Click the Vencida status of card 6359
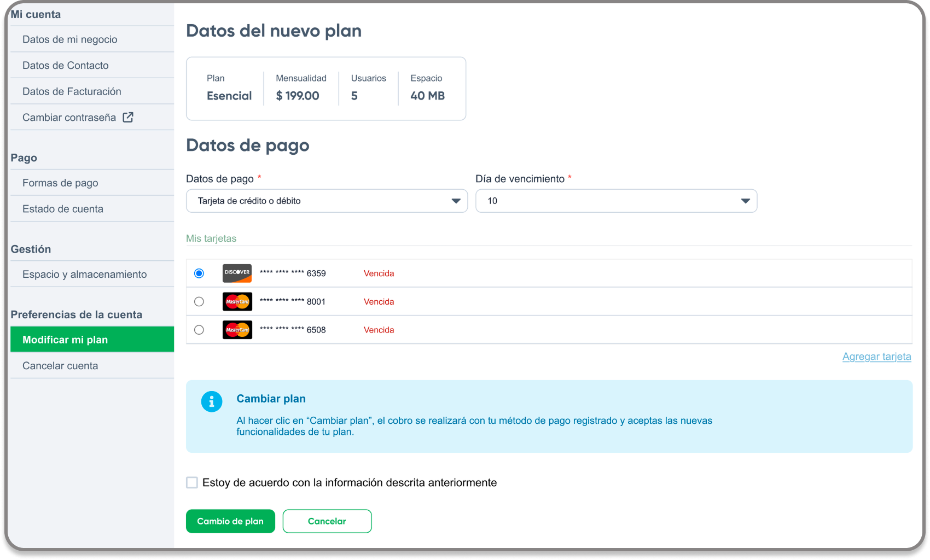The height and width of the screenshot is (560, 930). (x=379, y=273)
